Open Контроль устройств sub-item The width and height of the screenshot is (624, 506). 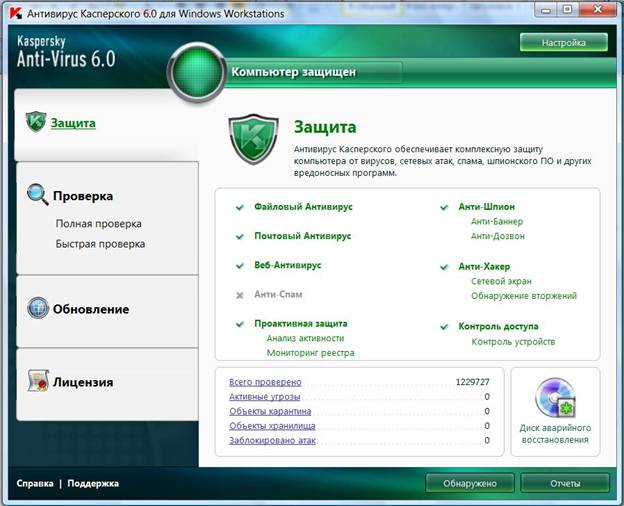pyautogui.click(x=513, y=342)
